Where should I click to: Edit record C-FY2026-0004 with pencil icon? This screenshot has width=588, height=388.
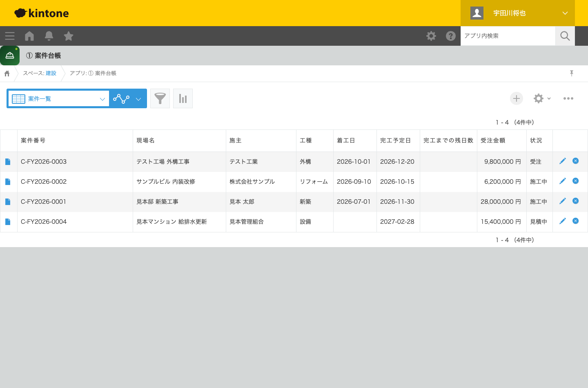(563, 221)
